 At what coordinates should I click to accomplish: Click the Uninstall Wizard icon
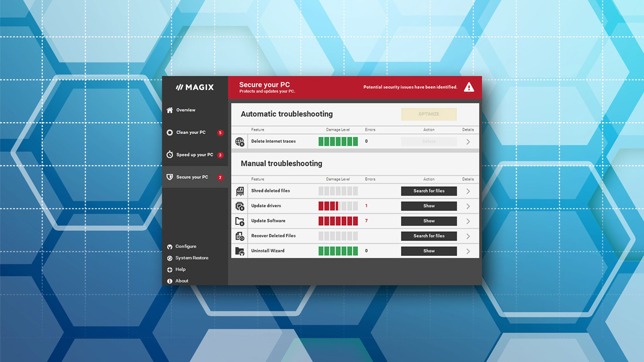click(x=240, y=251)
